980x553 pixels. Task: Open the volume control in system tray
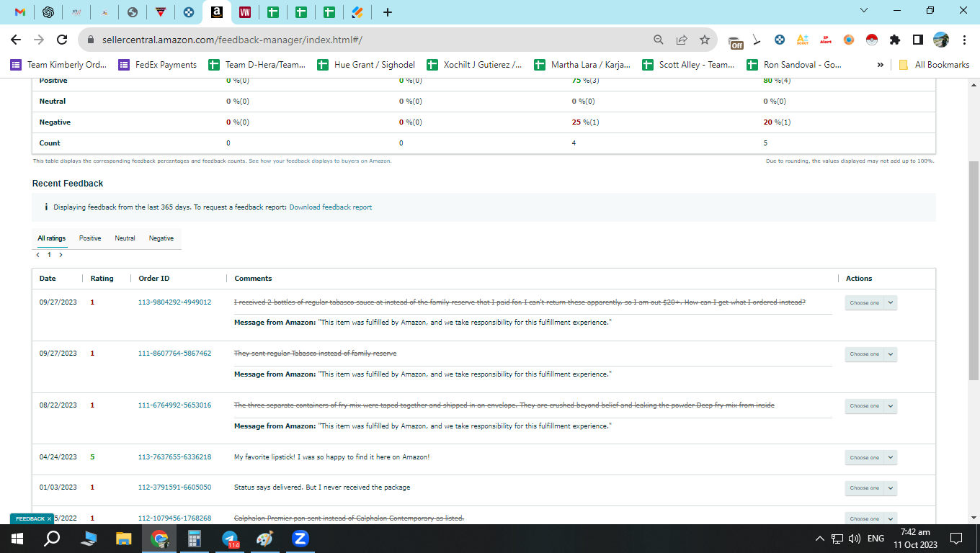tap(855, 539)
